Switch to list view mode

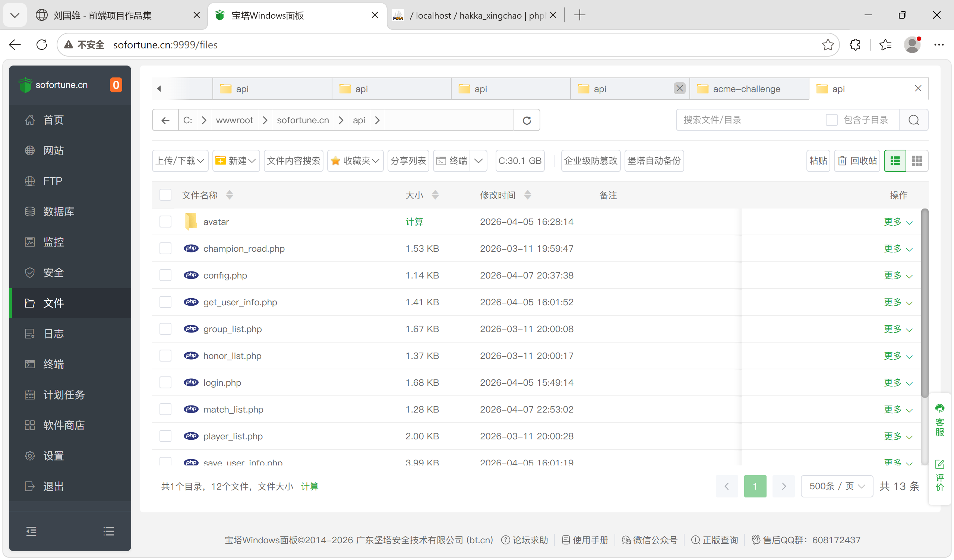click(895, 161)
